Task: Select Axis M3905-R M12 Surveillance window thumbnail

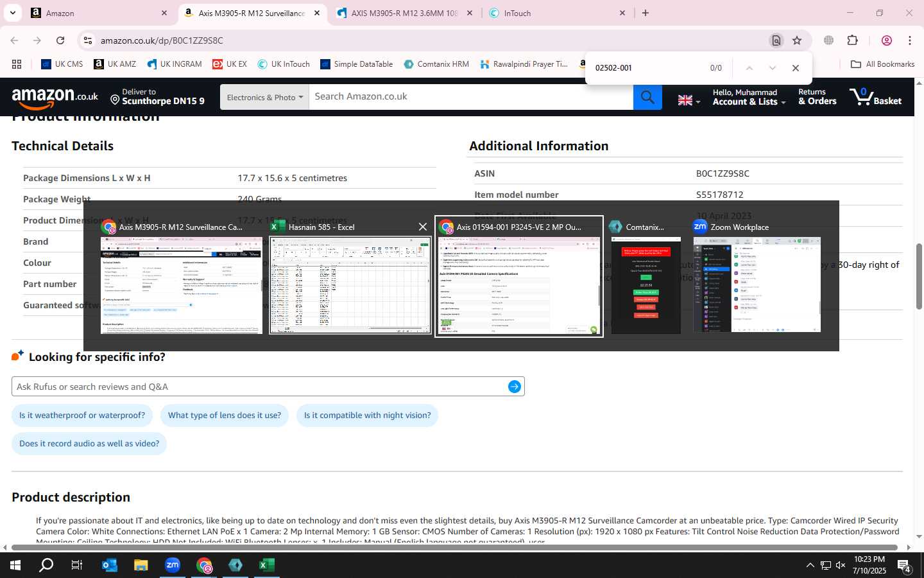Action: click(181, 277)
